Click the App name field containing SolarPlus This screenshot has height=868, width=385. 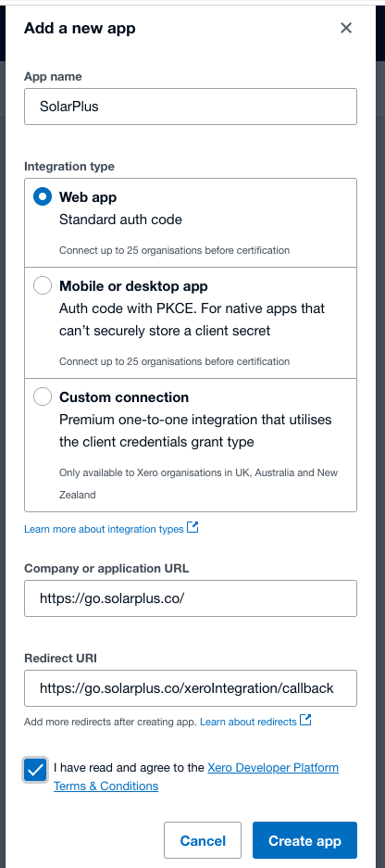click(x=191, y=107)
